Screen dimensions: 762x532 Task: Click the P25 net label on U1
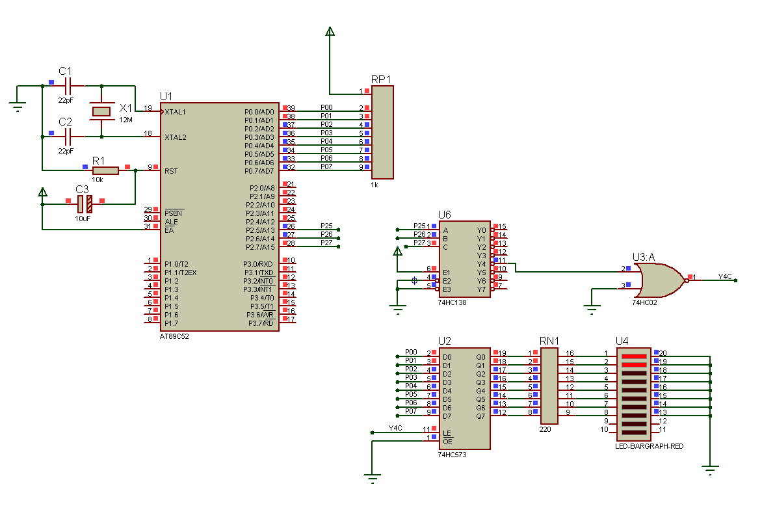click(326, 226)
